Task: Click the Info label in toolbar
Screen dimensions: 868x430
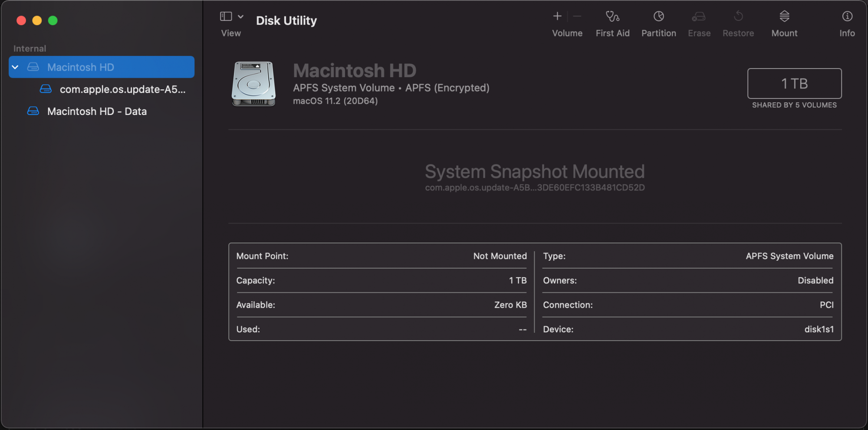Action: tap(847, 33)
